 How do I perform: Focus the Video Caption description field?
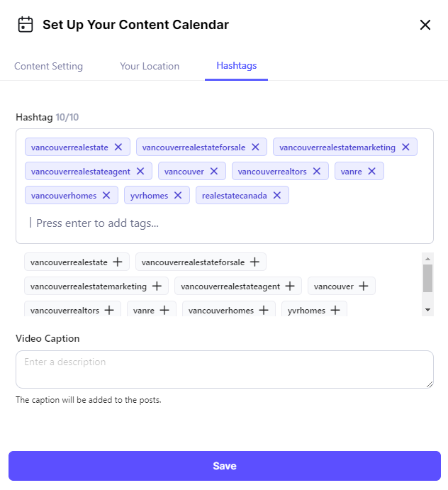point(224,369)
